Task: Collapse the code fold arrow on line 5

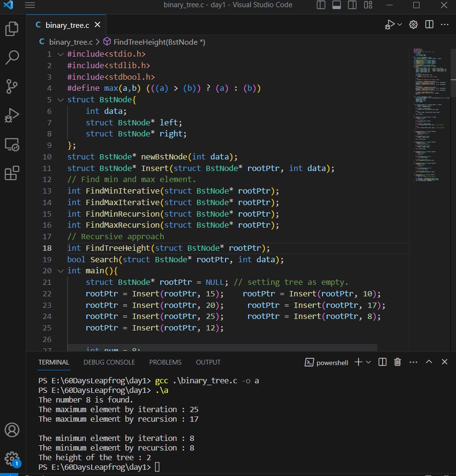Action: pyautogui.click(x=60, y=99)
